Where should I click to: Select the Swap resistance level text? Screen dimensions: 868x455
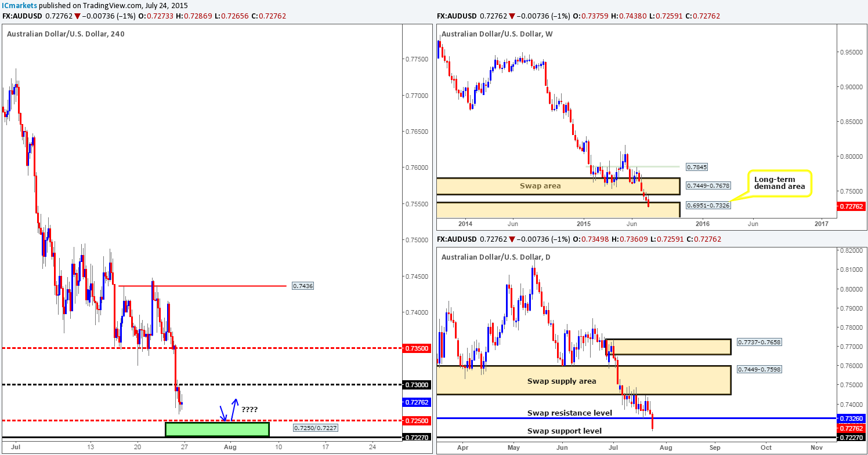click(569, 413)
